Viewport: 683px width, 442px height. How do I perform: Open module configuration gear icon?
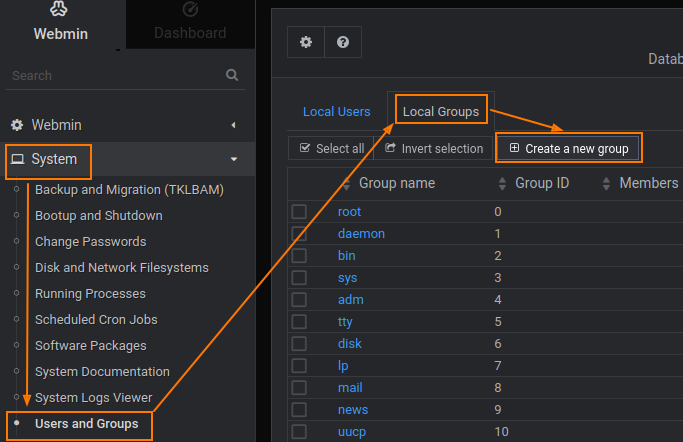tap(306, 42)
